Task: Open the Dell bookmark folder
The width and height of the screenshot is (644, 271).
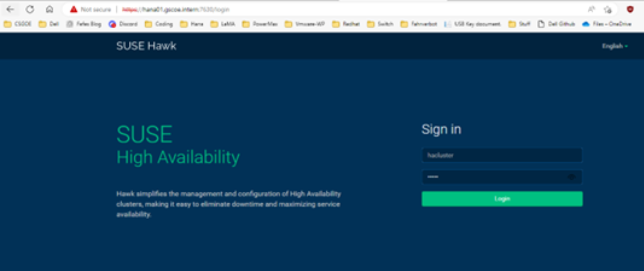Action: (49, 24)
